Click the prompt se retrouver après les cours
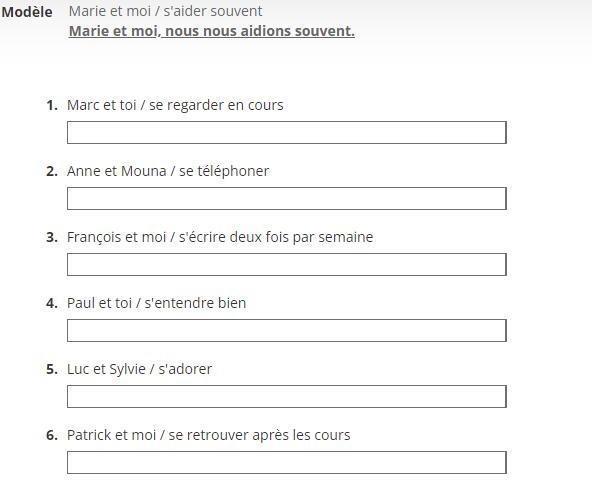This screenshot has height=496, width=592. click(x=208, y=435)
